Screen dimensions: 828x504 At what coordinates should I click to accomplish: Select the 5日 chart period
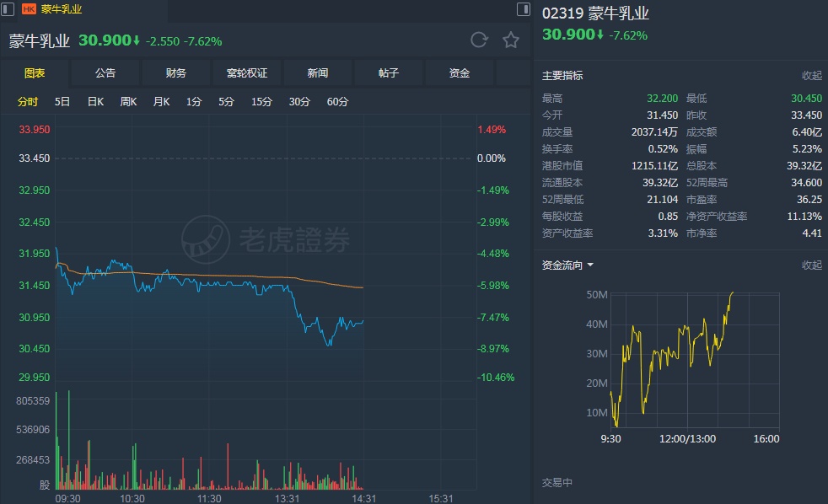[62, 102]
